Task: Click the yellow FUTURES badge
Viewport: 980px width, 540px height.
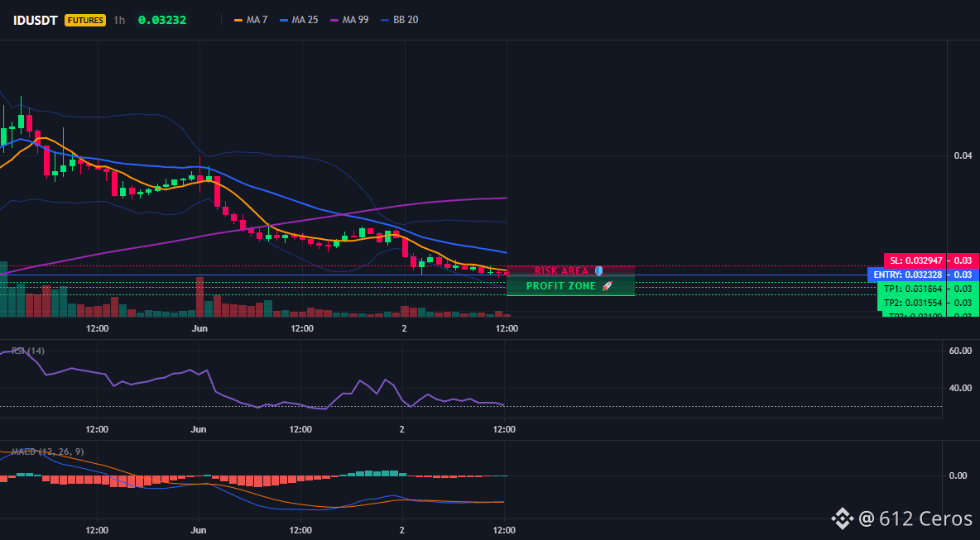Action: click(x=85, y=20)
